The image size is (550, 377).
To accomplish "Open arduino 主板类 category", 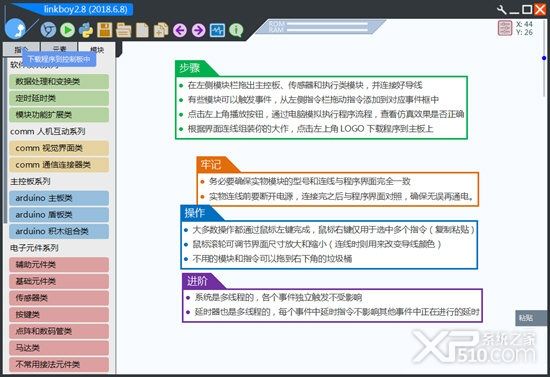I will [59, 198].
